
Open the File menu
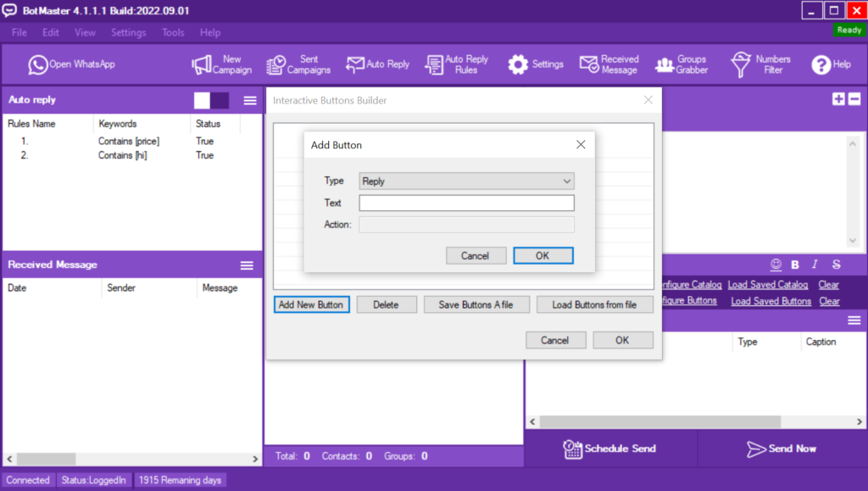[19, 32]
